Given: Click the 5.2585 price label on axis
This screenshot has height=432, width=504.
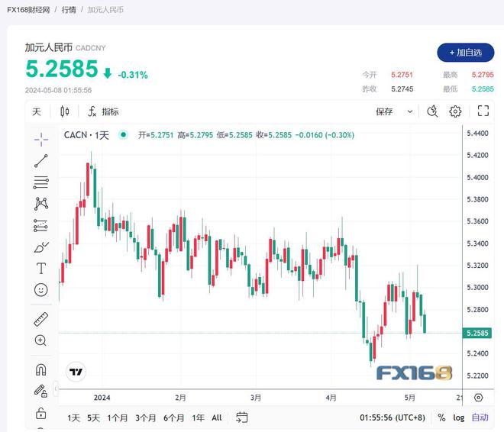Looking at the screenshot, I should (x=477, y=333).
